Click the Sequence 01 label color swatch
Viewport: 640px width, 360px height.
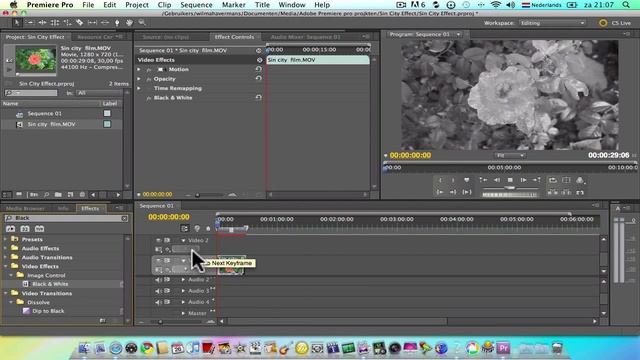(x=107, y=113)
